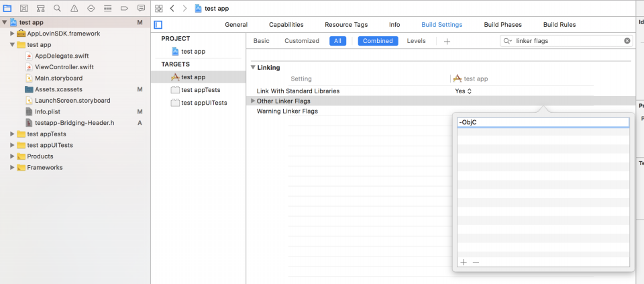Add a build setting with plus button

point(447,41)
